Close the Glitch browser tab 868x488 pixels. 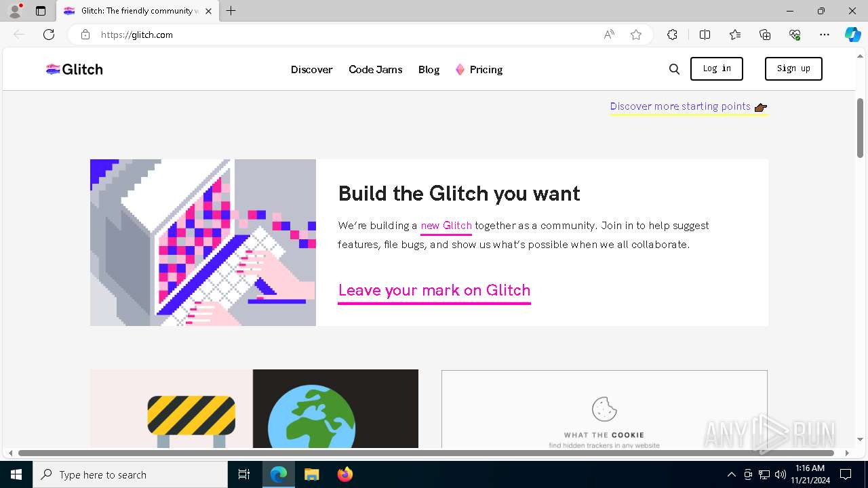208,11
